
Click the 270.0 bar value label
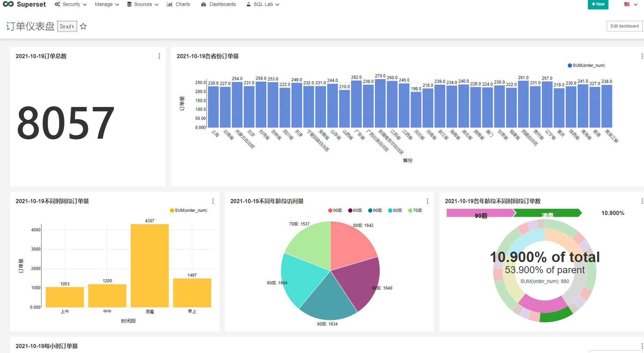coord(380,76)
